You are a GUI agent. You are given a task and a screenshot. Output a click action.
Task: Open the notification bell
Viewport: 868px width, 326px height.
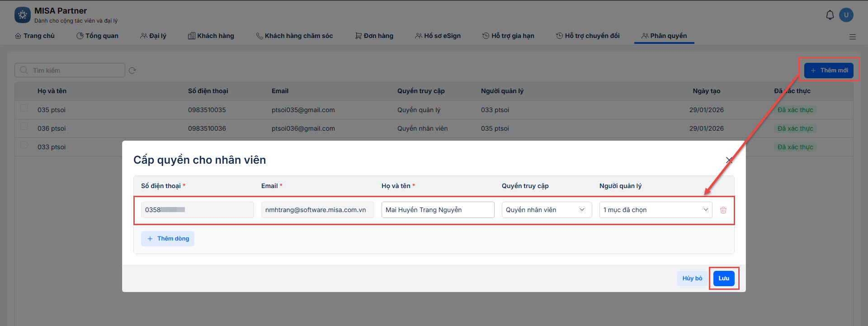pos(830,15)
